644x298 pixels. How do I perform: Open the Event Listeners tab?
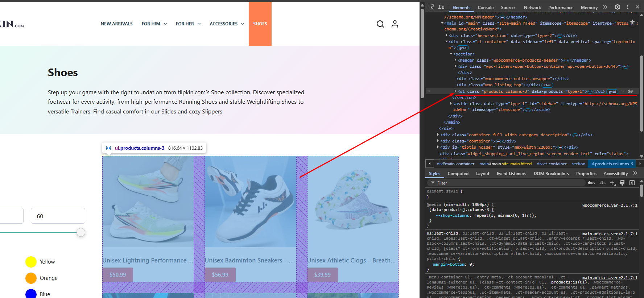[x=511, y=174]
